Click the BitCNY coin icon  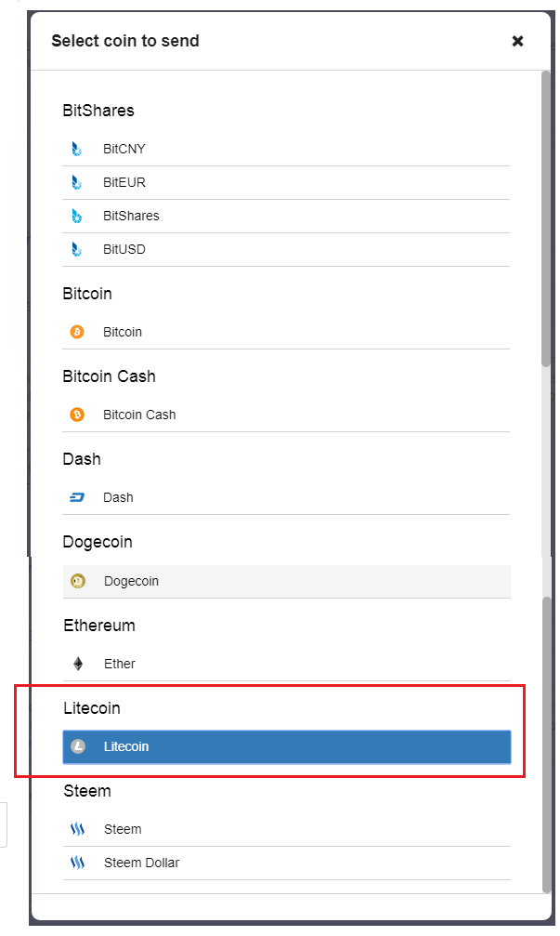77,149
